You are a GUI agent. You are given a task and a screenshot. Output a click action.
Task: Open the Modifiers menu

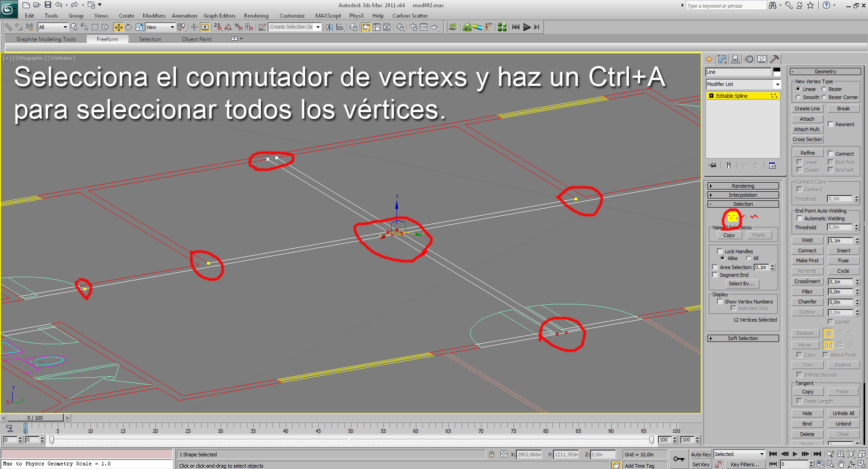pos(154,16)
